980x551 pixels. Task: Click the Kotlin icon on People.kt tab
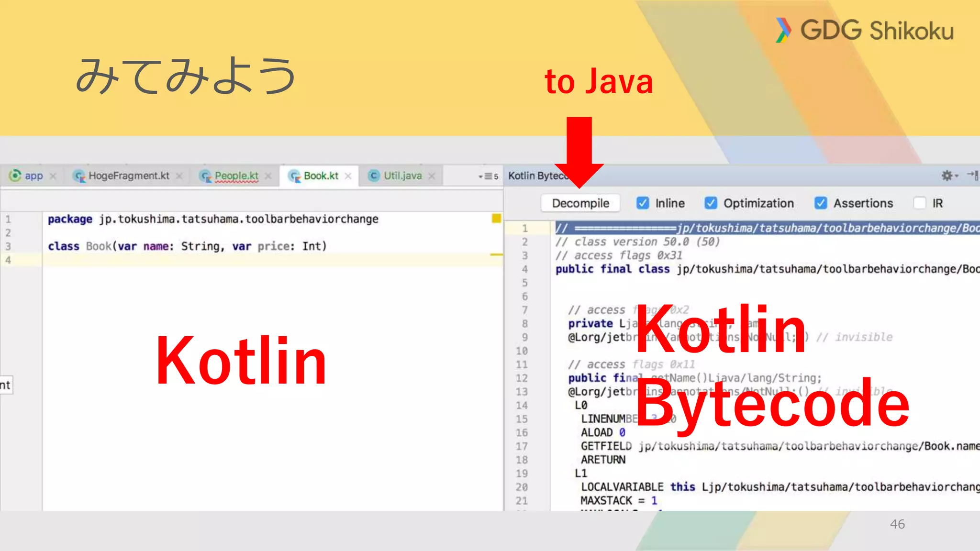(x=206, y=176)
